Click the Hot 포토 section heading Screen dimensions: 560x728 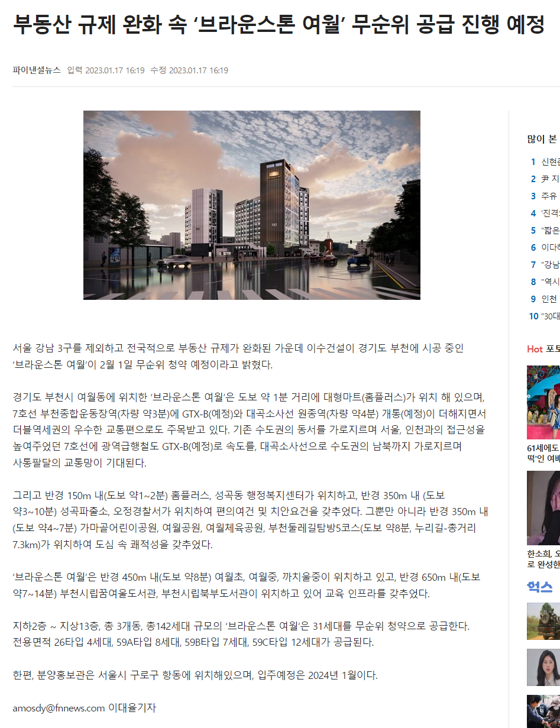tap(543, 349)
